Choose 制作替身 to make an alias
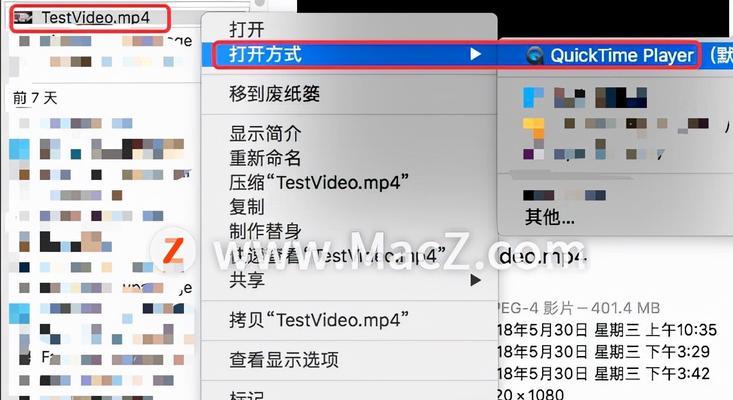This screenshot has width=733, height=400. click(265, 231)
